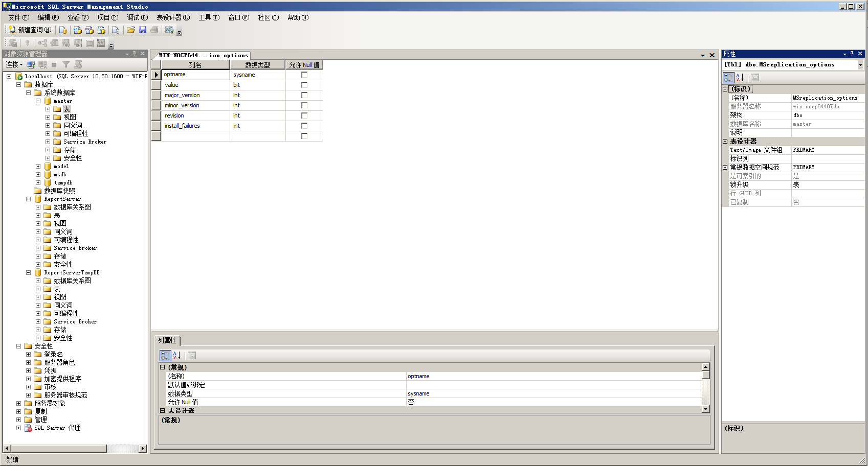Open the 文件 menu
Viewport: 868px width, 466px height.
(x=18, y=17)
